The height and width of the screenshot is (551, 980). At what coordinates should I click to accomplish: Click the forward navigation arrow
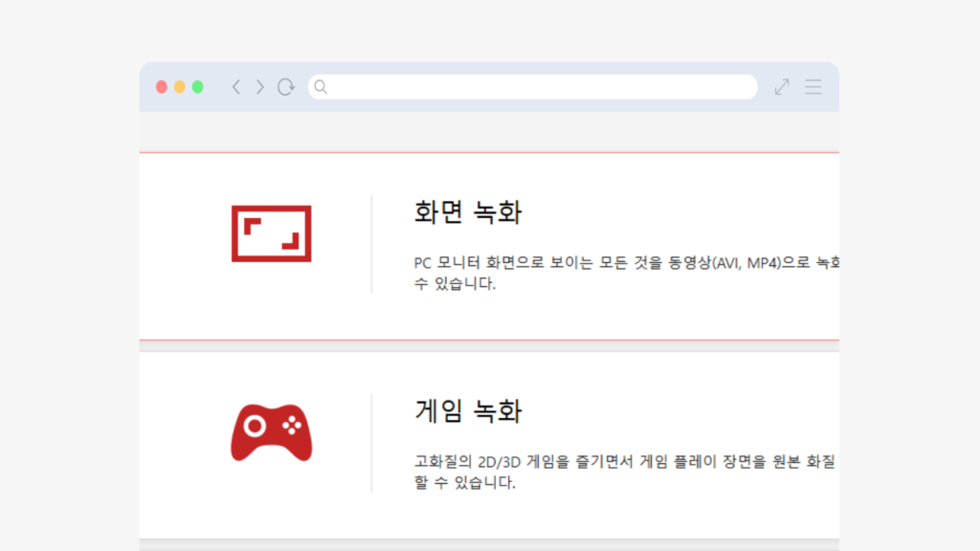(x=258, y=86)
